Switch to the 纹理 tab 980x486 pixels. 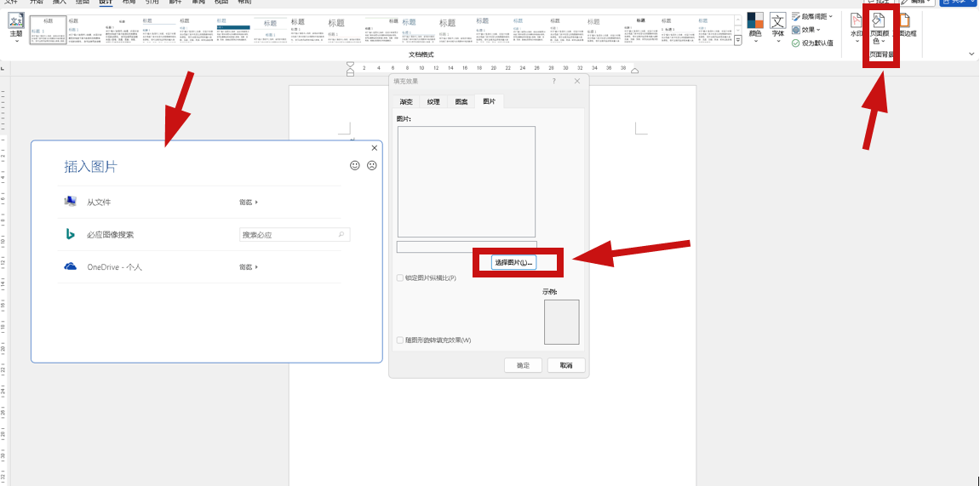coord(433,101)
